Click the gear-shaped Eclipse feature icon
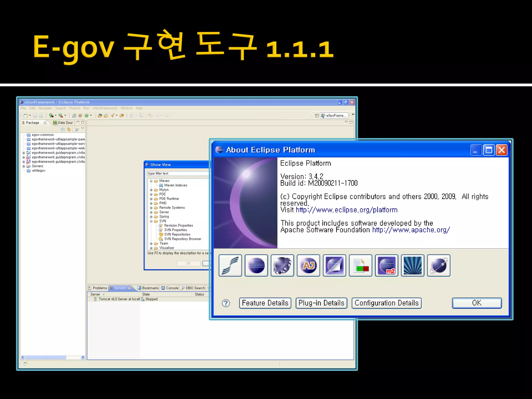The height and width of the screenshot is (399, 532). pyautogui.click(x=282, y=265)
